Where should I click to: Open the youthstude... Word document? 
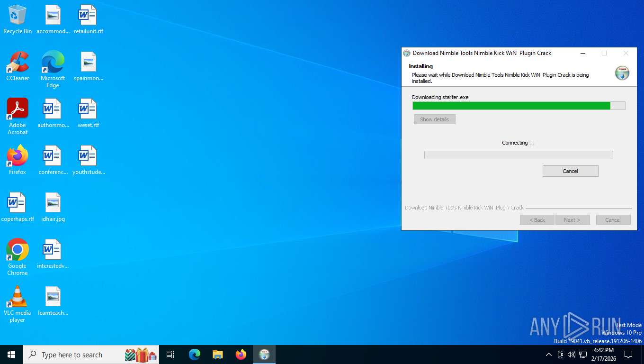click(x=88, y=161)
